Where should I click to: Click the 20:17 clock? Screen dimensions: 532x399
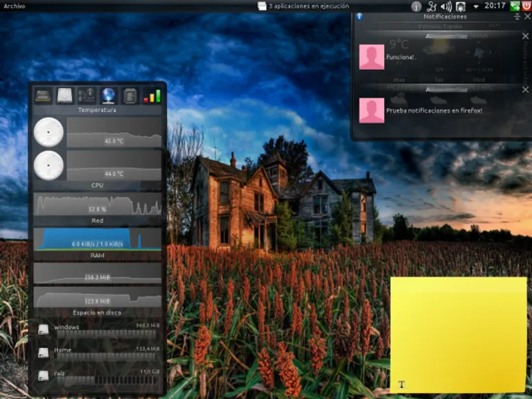point(495,6)
